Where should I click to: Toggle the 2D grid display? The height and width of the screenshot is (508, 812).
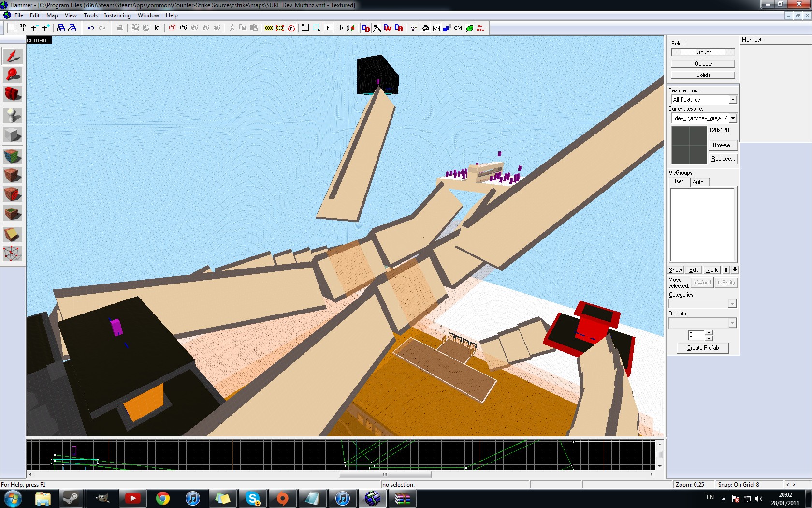(13, 28)
